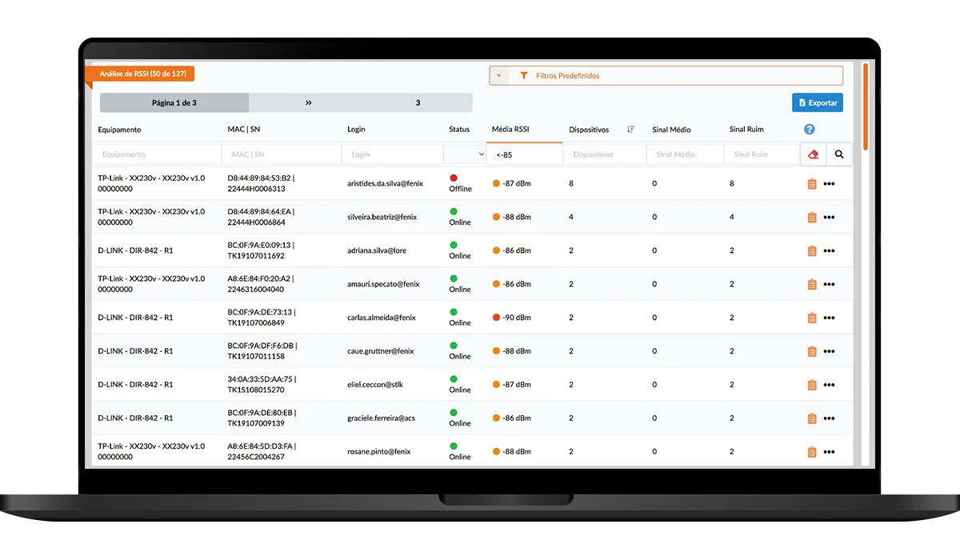This screenshot has height=560, width=960.
Task: Click the blue help question mark icon
Action: 809,130
